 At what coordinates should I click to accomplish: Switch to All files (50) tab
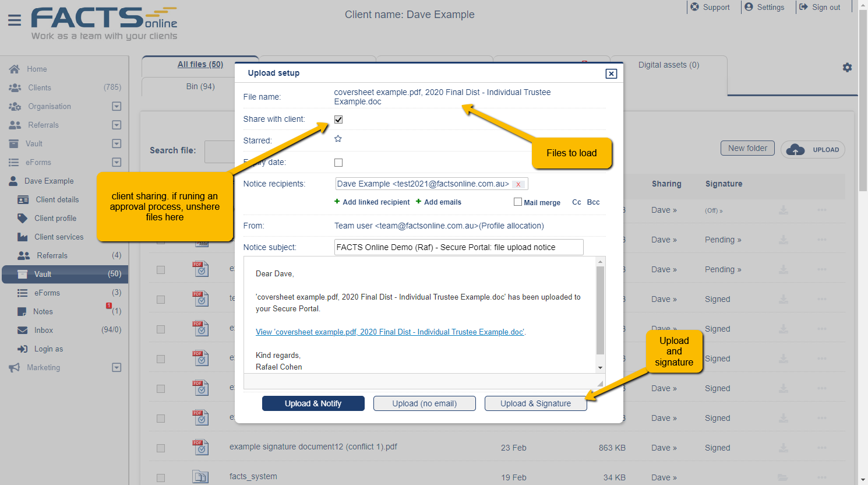tap(200, 65)
